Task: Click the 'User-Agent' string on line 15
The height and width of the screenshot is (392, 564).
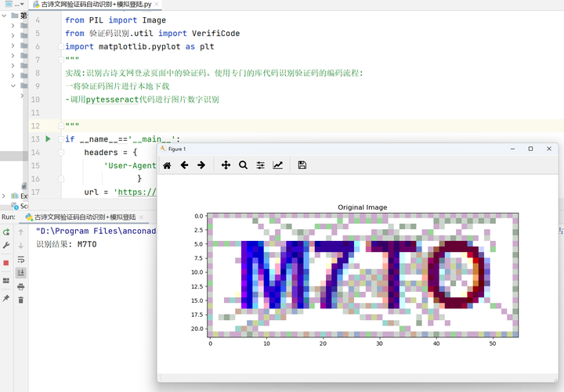Action: tap(130, 166)
